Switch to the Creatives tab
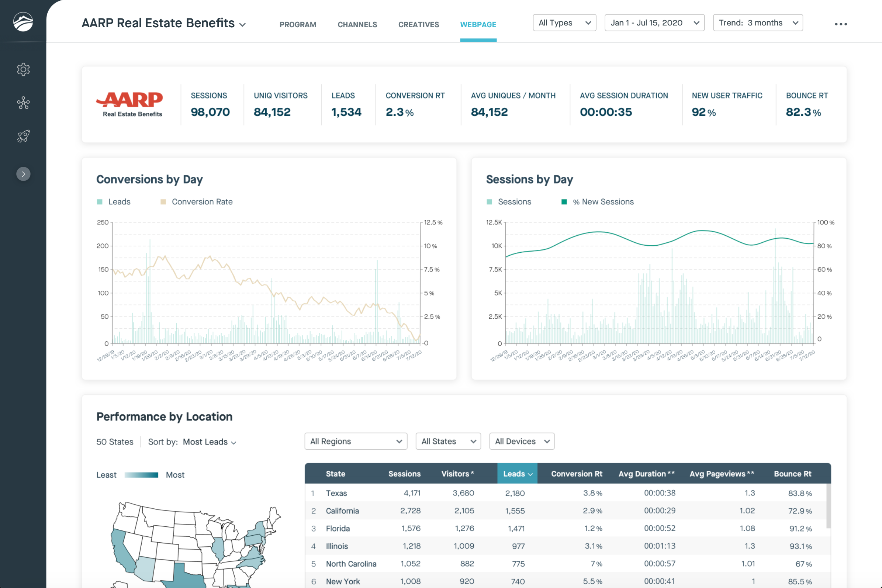 pyautogui.click(x=419, y=25)
